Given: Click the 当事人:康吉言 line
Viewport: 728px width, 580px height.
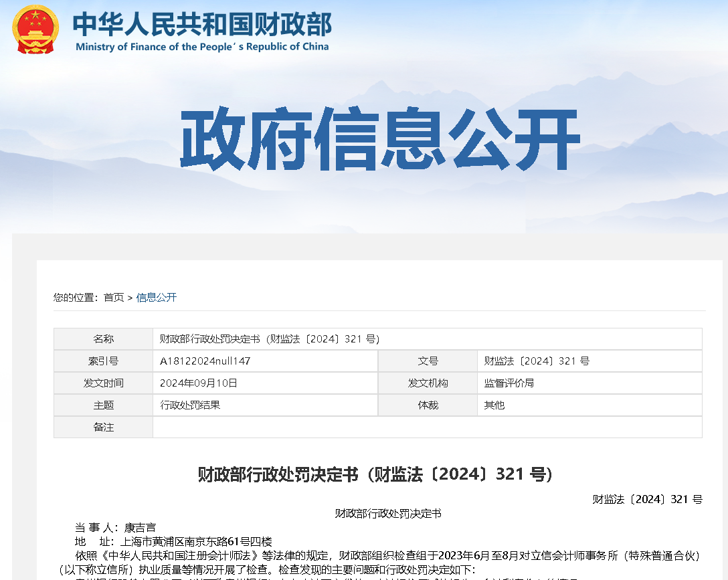Looking at the screenshot, I should click(115, 528).
